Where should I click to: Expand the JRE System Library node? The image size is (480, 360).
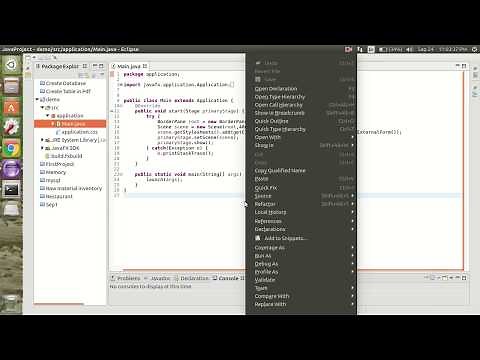point(42,140)
